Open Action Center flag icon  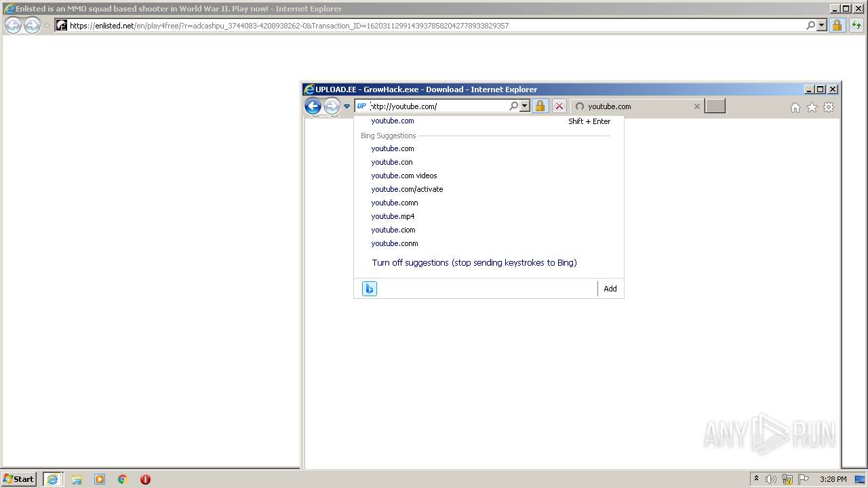804,479
